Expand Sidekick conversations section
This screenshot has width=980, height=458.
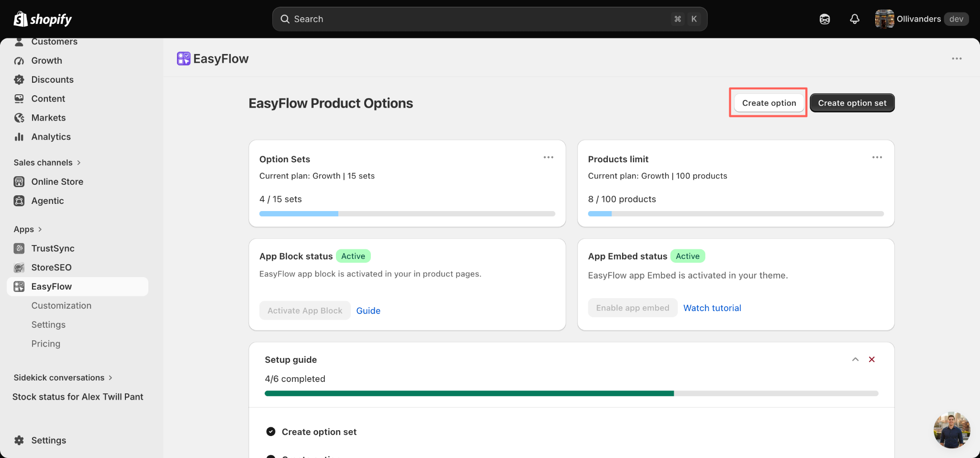pos(63,378)
